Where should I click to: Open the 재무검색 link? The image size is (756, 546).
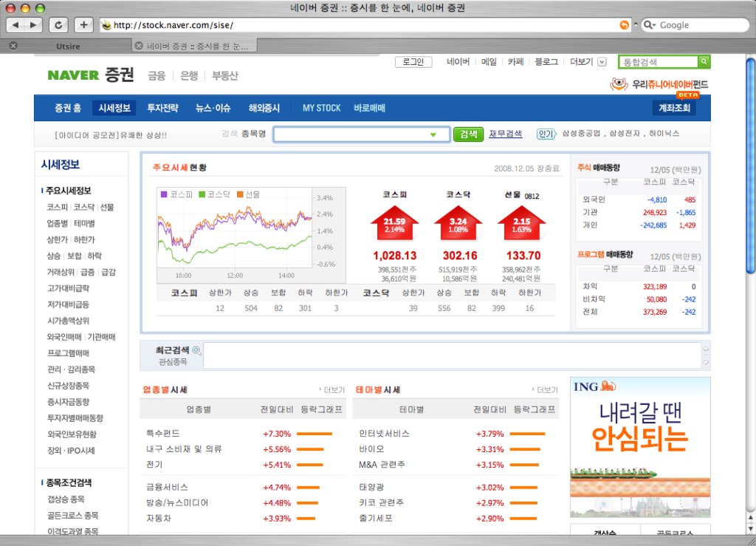(x=505, y=134)
